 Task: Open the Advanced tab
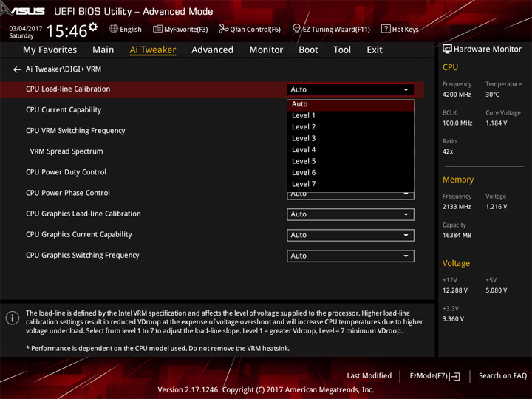[212, 50]
